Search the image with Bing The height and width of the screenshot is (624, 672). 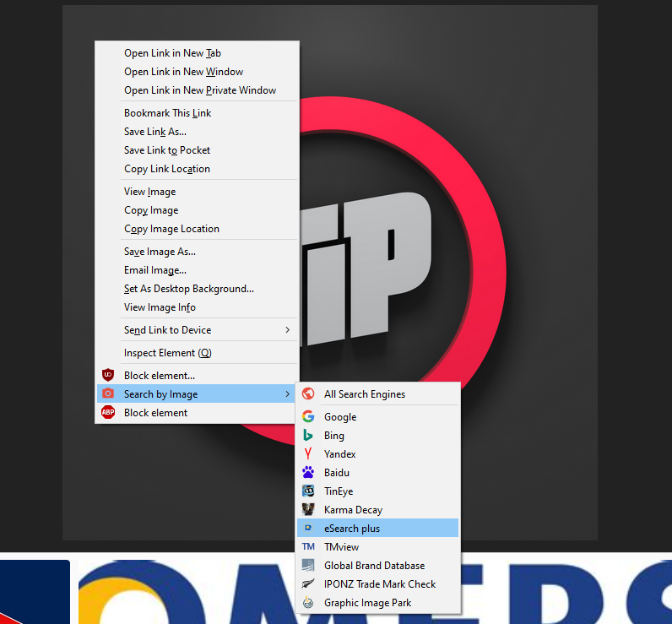point(377,436)
